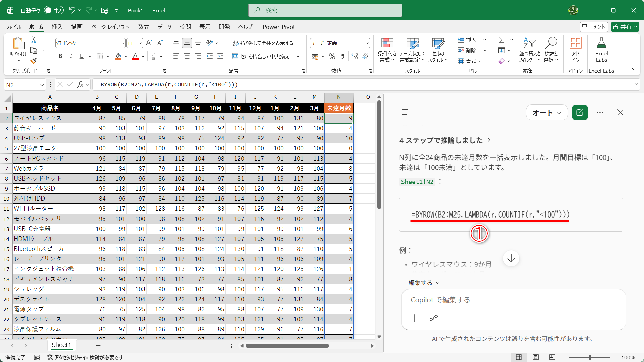This screenshot has height=362, width=644.
Task: Select the Sheet1 sheet tab
Action: (61, 345)
